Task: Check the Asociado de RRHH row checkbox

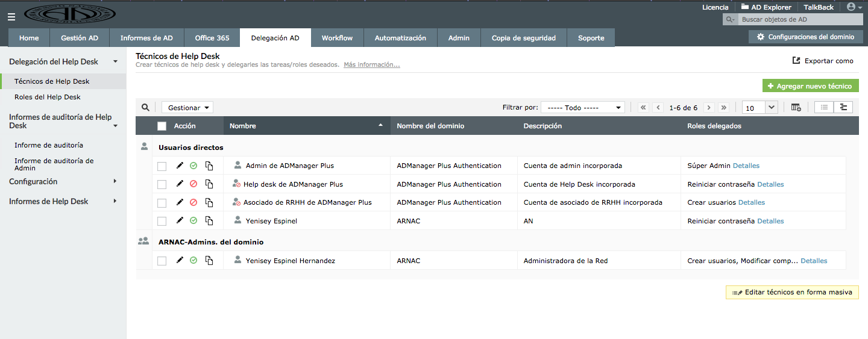Action: click(162, 203)
